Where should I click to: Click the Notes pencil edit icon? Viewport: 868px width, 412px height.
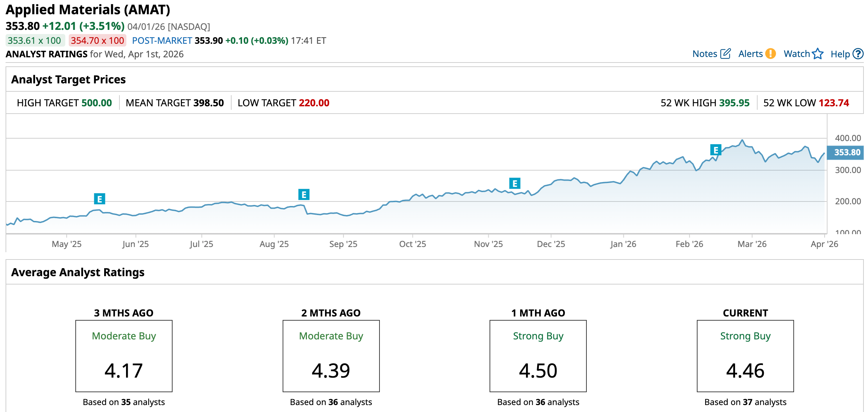point(725,54)
